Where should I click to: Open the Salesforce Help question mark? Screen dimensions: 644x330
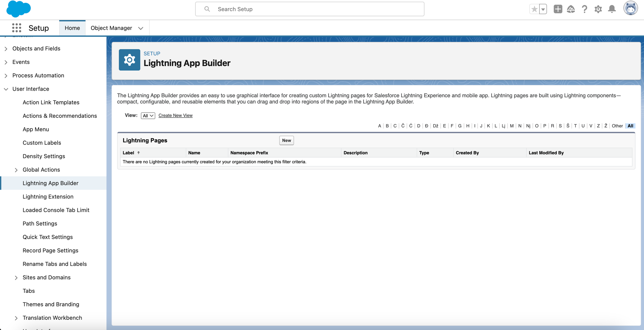tap(584, 9)
